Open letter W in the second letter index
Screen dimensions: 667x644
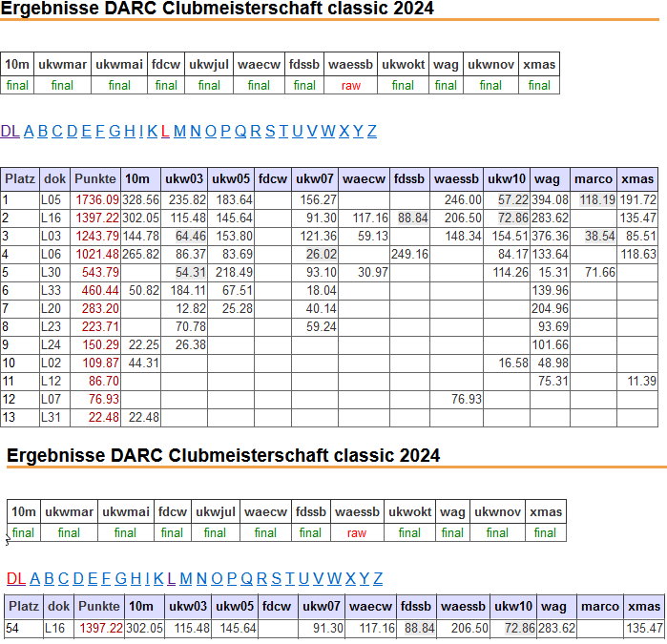[x=334, y=578]
